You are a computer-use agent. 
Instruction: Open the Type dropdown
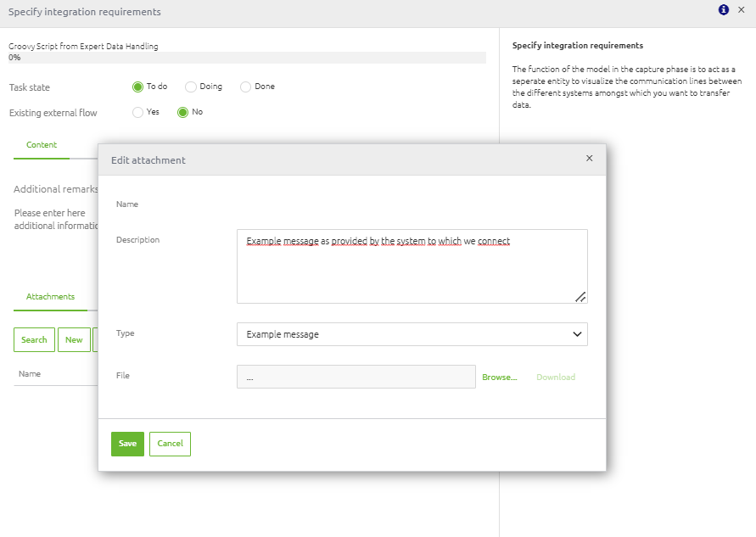pos(412,334)
